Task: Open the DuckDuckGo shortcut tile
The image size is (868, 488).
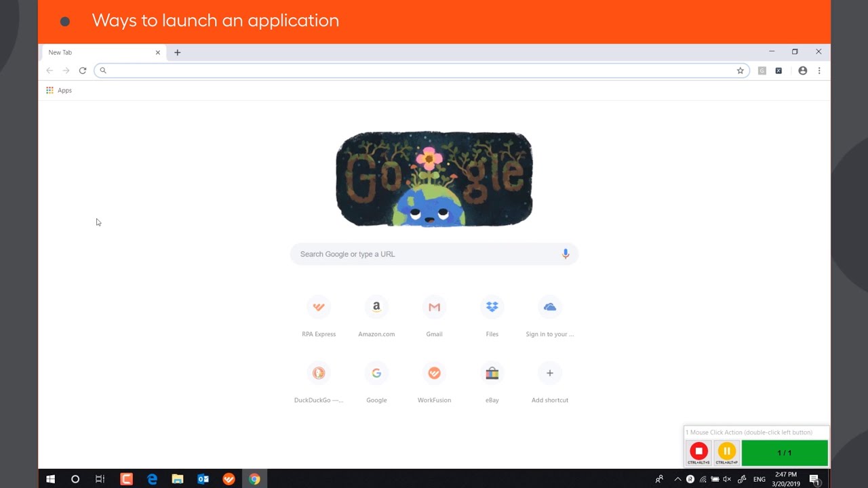Action: [x=319, y=382]
